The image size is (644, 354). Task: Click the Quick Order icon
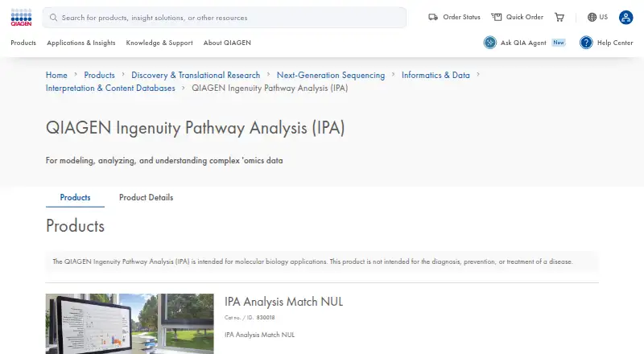click(x=497, y=17)
